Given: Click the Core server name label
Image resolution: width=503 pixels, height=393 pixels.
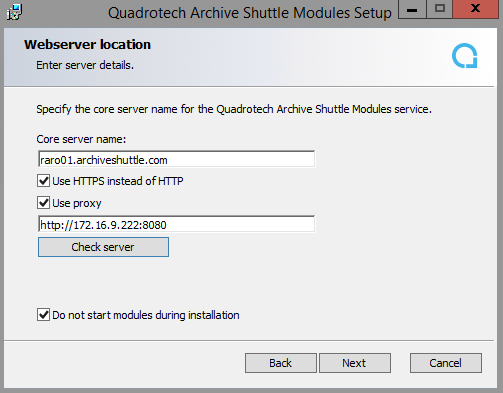Looking at the screenshot, I should click(x=81, y=139).
